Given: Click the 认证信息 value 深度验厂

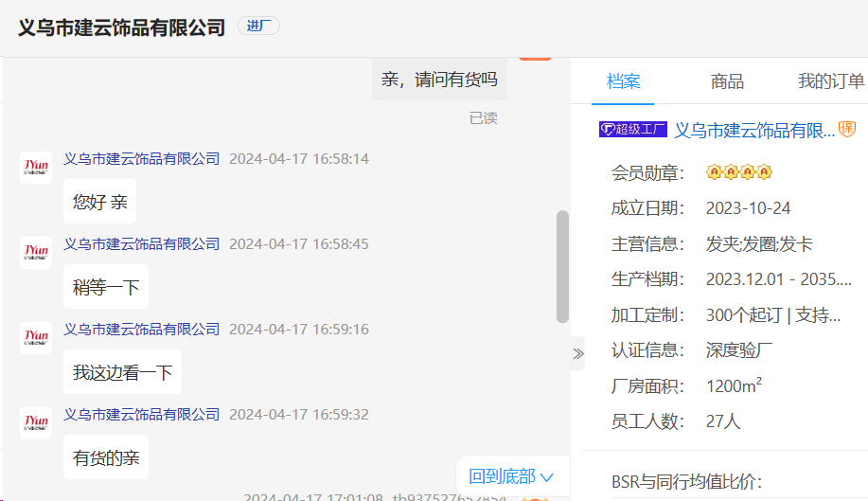Looking at the screenshot, I should 739,349.
